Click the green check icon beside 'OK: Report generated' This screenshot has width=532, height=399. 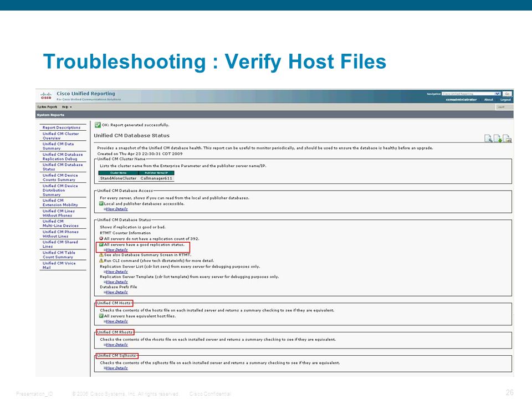point(98,125)
